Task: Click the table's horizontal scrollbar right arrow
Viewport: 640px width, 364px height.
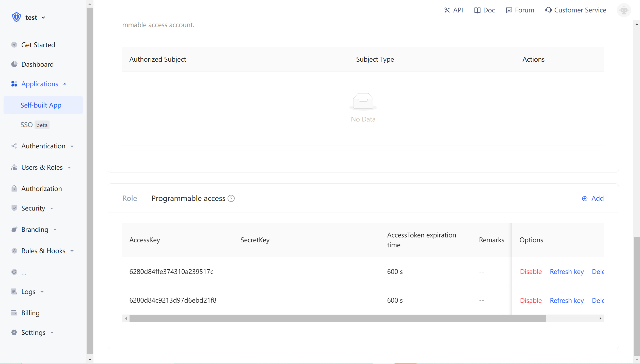Action: pyautogui.click(x=600, y=318)
